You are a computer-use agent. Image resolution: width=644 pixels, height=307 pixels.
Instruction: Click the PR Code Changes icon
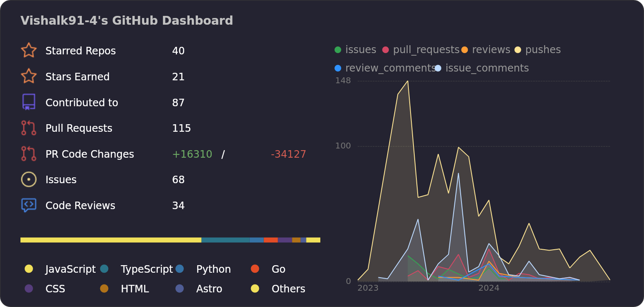coord(29,154)
